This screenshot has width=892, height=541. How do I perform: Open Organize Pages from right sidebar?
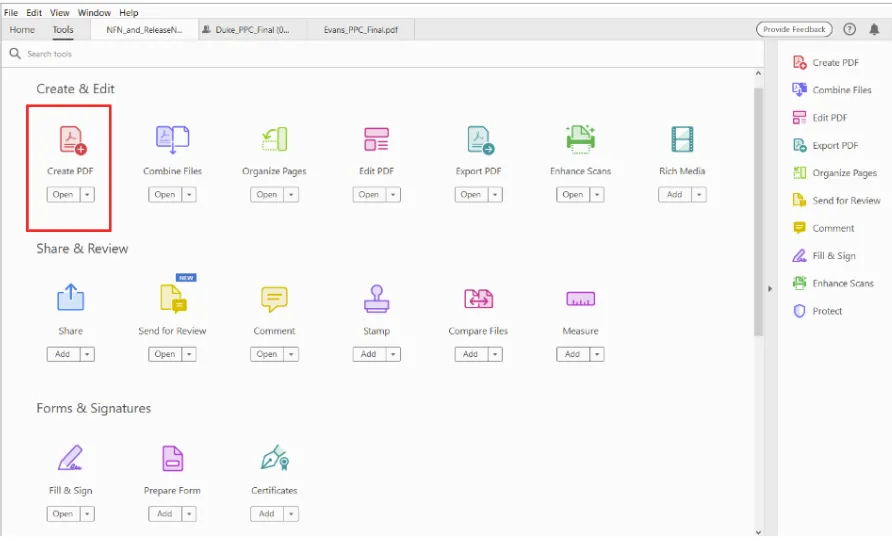(x=835, y=173)
